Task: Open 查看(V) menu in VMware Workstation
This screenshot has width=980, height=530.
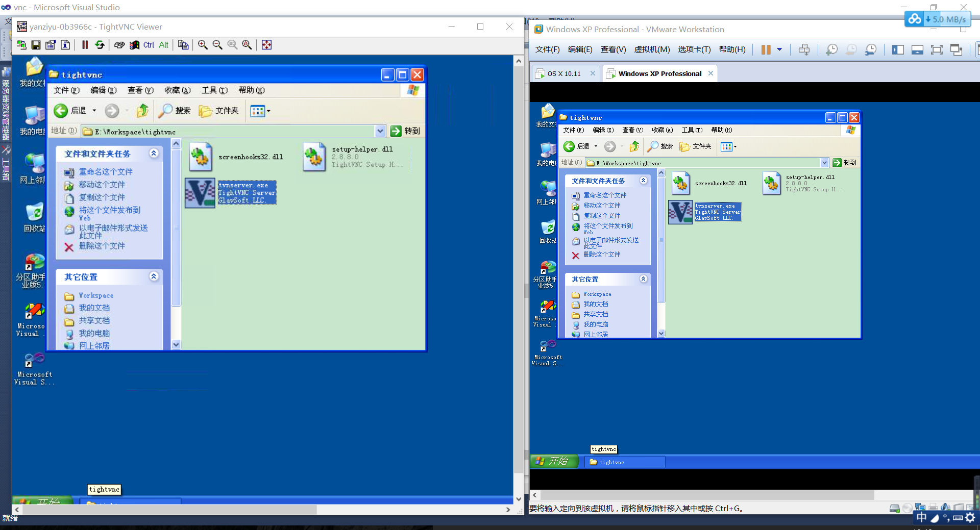Action: 613,49
